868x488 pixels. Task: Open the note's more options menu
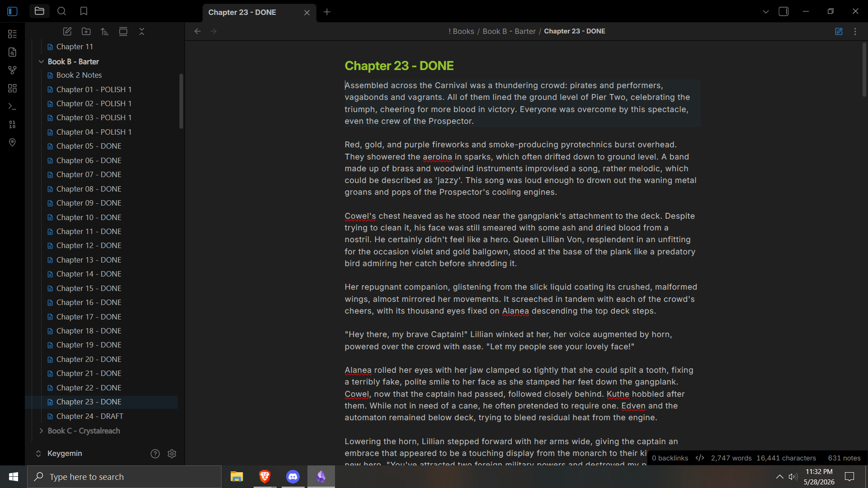click(855, 31)
